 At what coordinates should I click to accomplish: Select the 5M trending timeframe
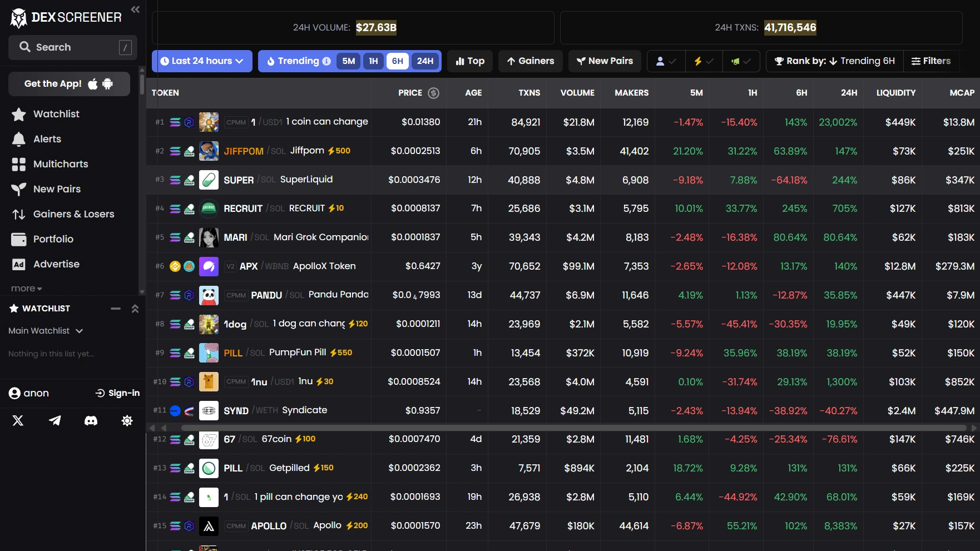[x=349, y=61]
